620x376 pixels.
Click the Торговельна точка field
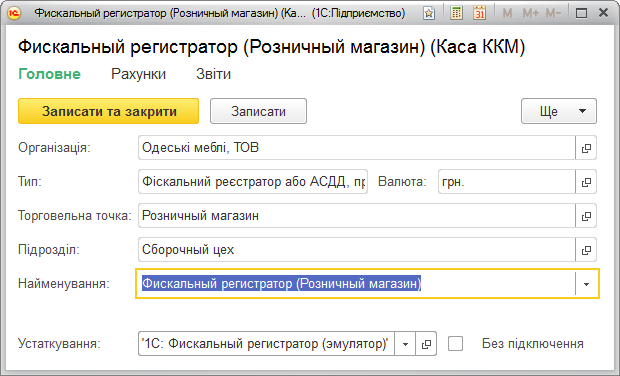[357, 216]
